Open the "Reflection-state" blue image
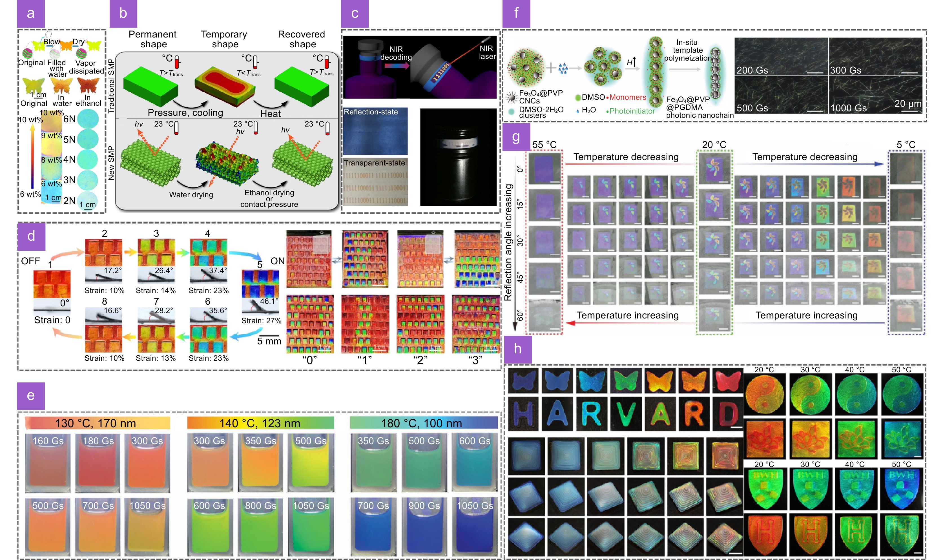Image resolution: width=943 pixels, height=560 pixels. tap(375, 131)
